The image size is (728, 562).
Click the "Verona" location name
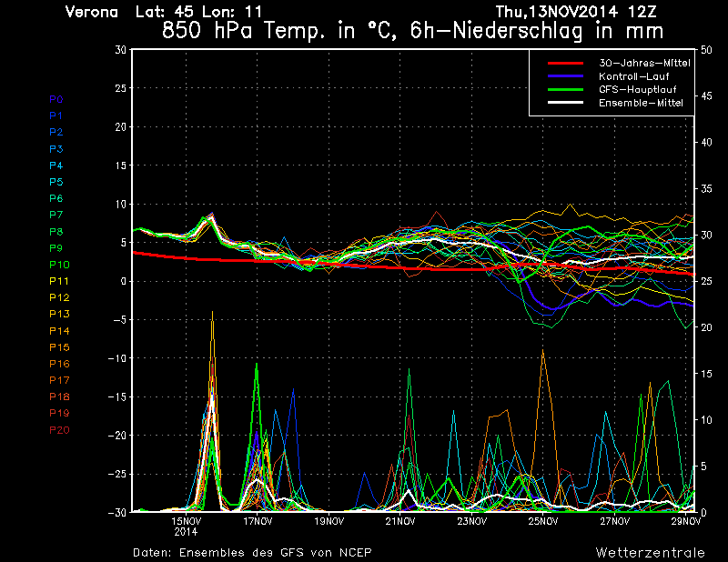(x=92, y=12)
